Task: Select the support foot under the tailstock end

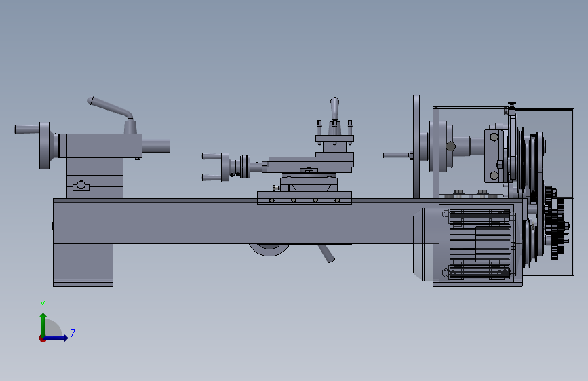Action: pyautogui.click(x=83, y=265)
